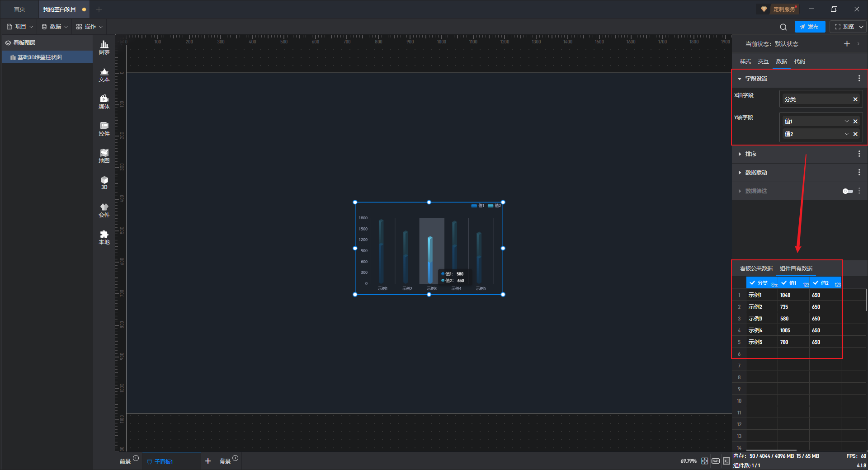Open 数据筛选 section more options menu
Screen dimensions: 868x470
(859, 191)
